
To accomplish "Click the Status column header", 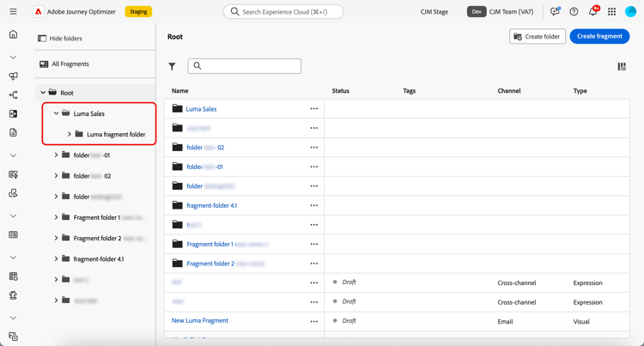I will click(341, 91).
